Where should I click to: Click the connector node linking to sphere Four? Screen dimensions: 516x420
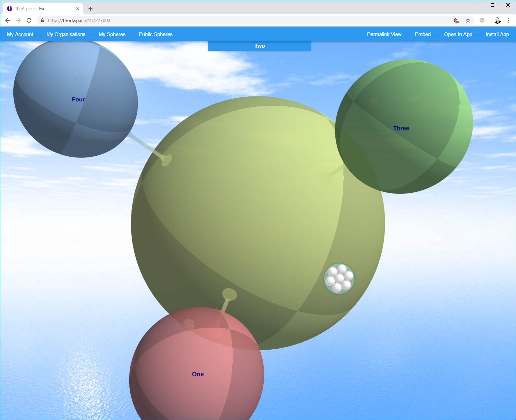pos(167,160)
